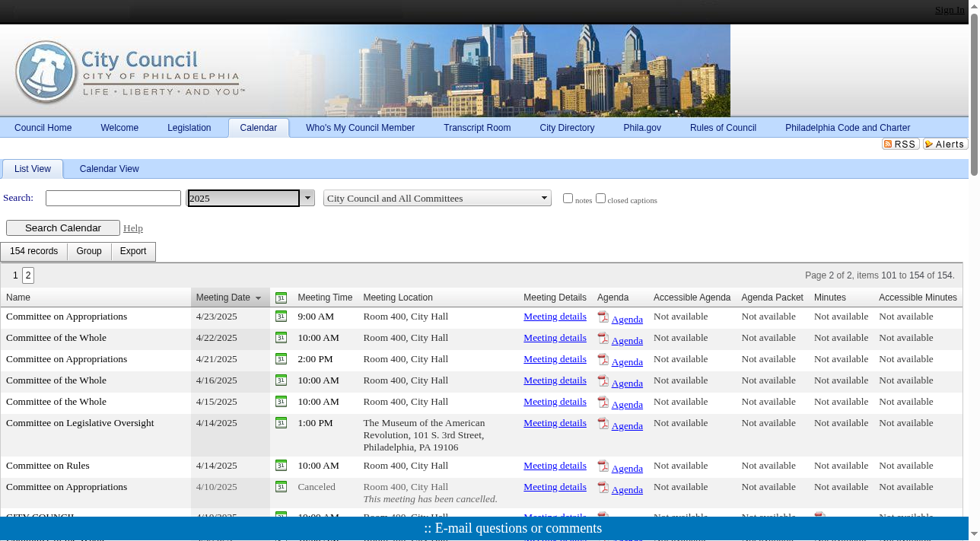
Task: Sort by Meeting Location column header
Action: coord(398,298)
